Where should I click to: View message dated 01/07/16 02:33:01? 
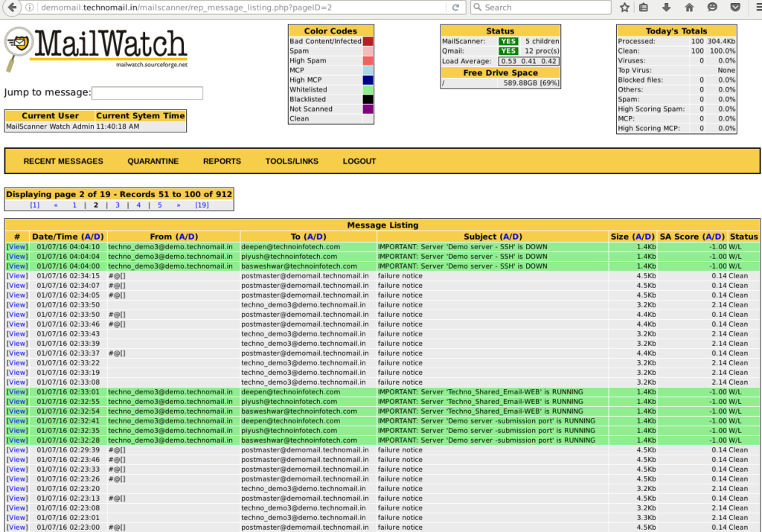tap(17, 392)
